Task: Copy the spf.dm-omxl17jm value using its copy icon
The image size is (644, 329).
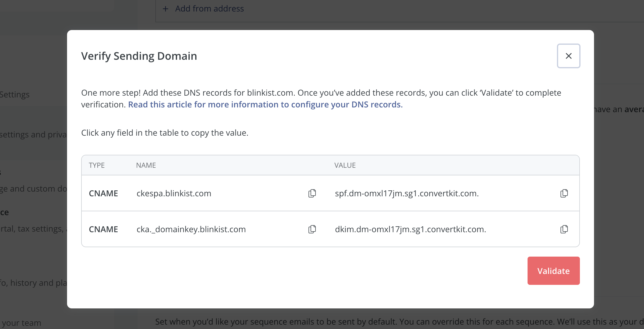Action: [x=564, y=193]
